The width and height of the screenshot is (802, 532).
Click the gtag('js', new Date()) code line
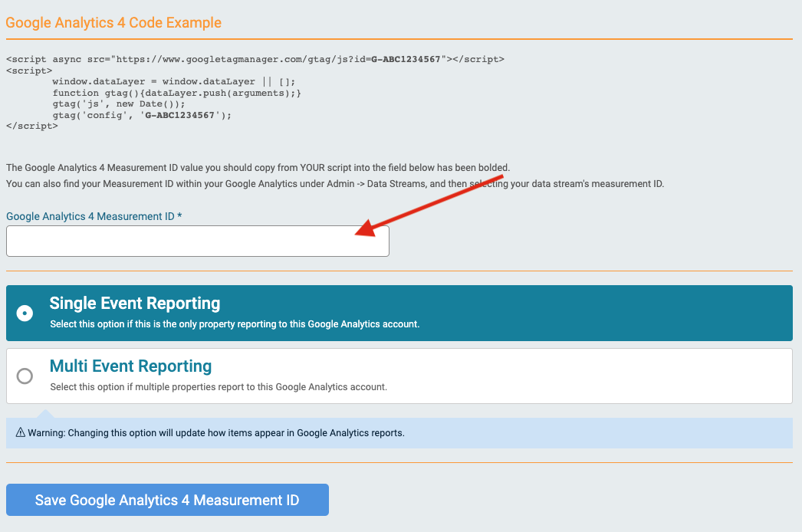(x=119, y=103)
